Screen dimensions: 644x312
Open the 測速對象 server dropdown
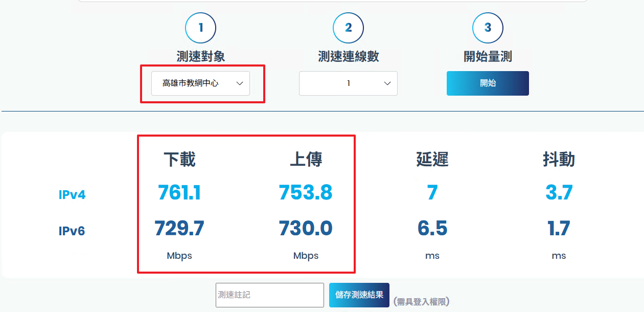coord(200,83)
